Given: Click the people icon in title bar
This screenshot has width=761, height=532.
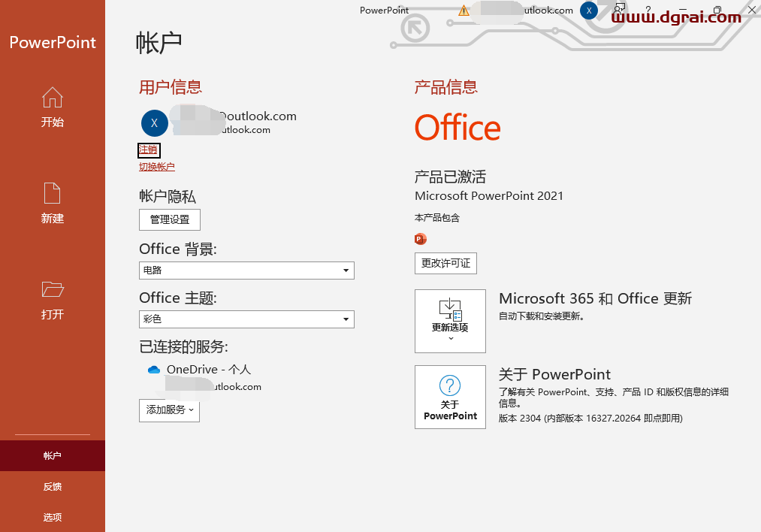Looking at the screenshot, I should click(x=619, y=9).
